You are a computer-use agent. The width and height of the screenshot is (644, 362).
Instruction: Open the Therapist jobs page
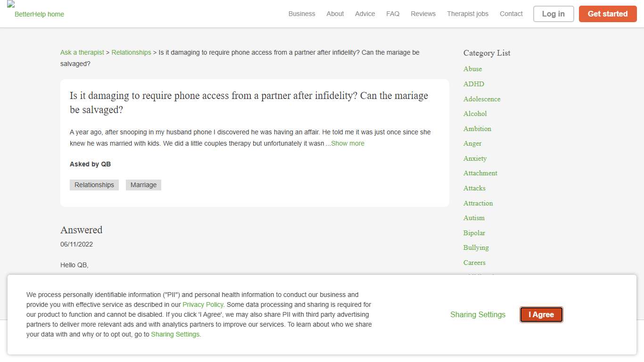point(468,14)
